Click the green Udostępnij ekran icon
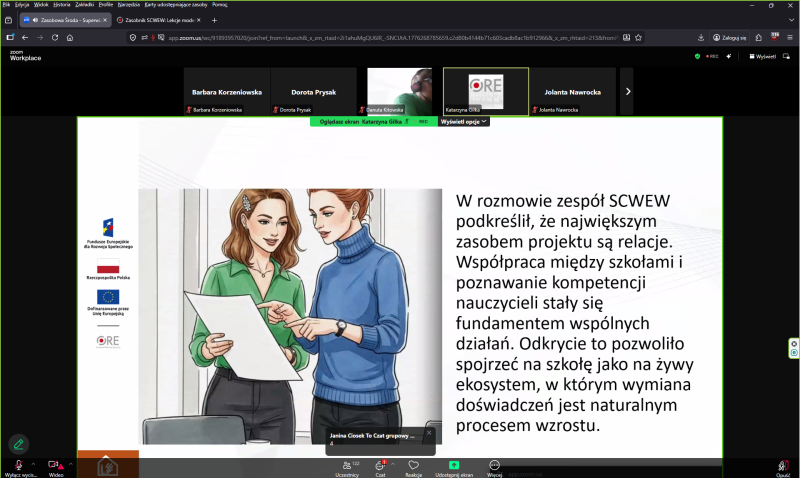800x478 pixels. click(x=453, y=466)
